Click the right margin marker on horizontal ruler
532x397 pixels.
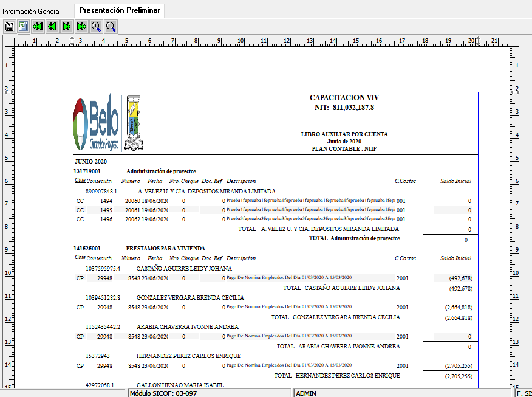[478, 41]
